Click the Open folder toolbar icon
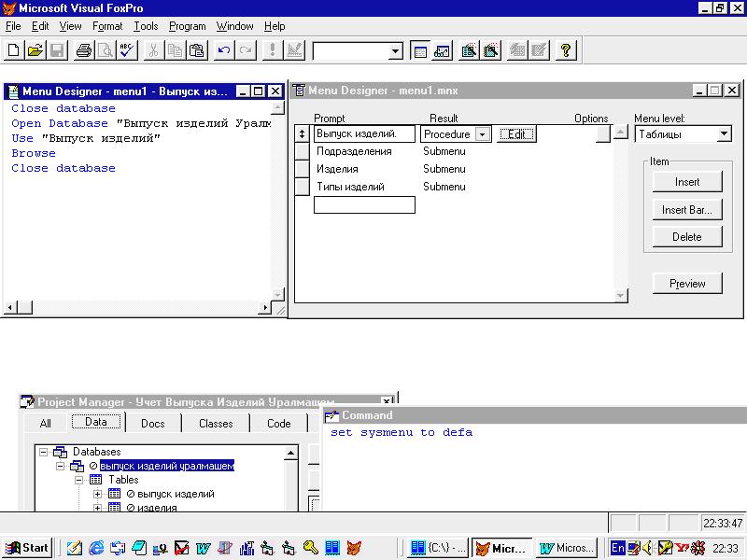Image resolution: width=747 pixels, height=560 pixels. [35, 50]
